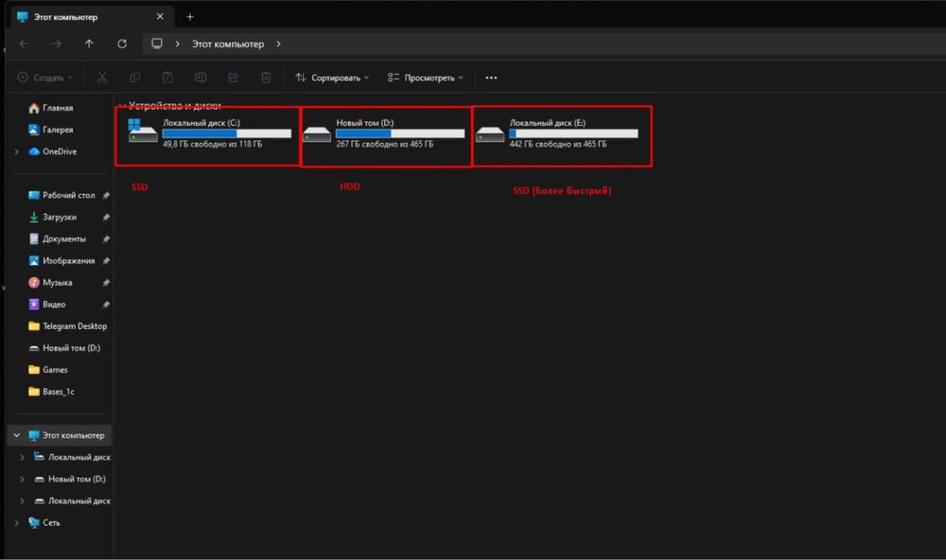This screenshot has height=560, width=946.
Task: Select Новый том (D:) under Этот компьютер tree
Action: click(x=77, y=480)
